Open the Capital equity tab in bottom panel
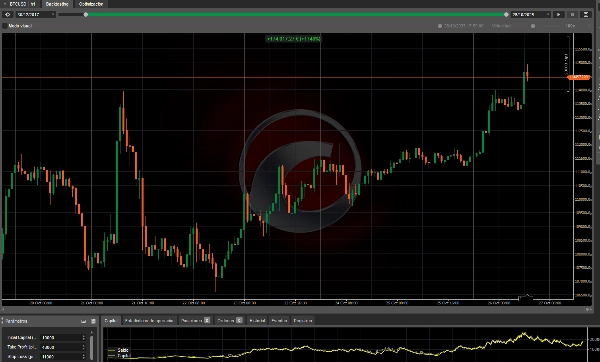 point(111,320)
